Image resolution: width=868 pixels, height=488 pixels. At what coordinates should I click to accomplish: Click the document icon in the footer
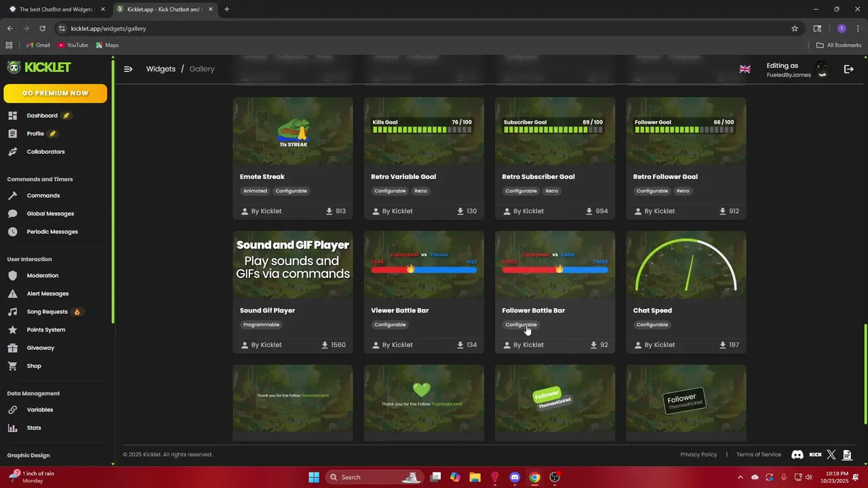tap(847, 455)
